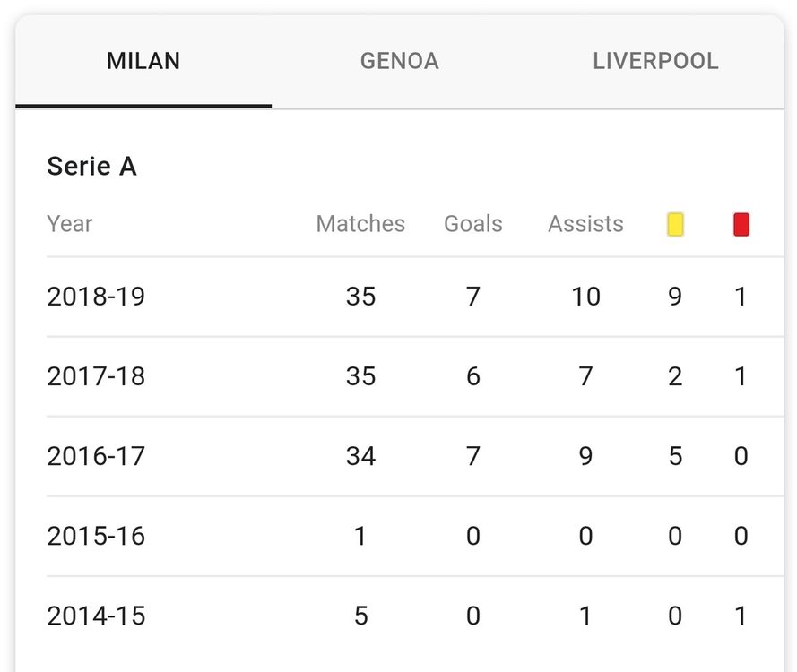797x672 pixels.
Task: Select the 2017-18 season row
Action: click(x=415, y=376)
